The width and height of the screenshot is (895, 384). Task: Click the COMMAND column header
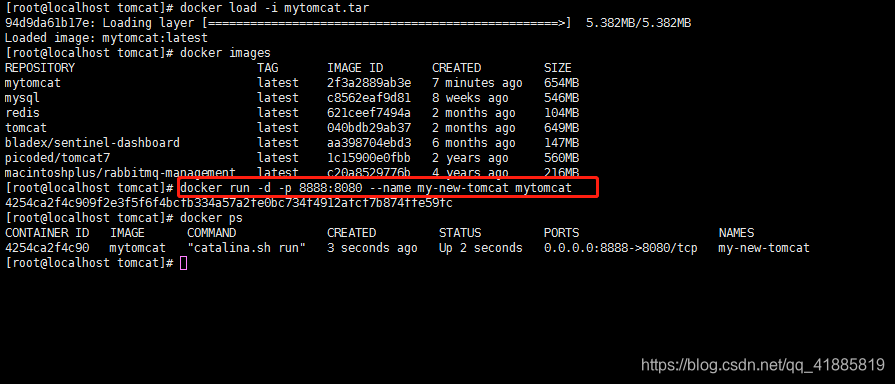211,233
